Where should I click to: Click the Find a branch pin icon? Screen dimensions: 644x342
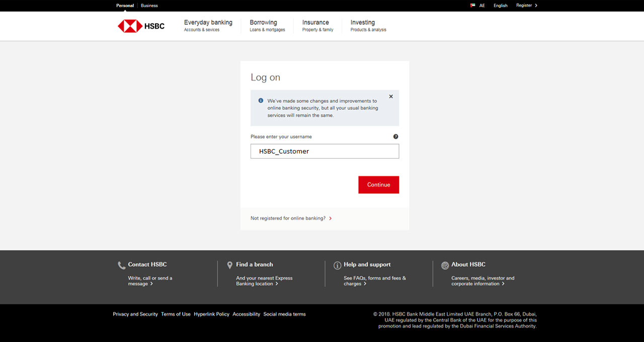tap(230, 265)
